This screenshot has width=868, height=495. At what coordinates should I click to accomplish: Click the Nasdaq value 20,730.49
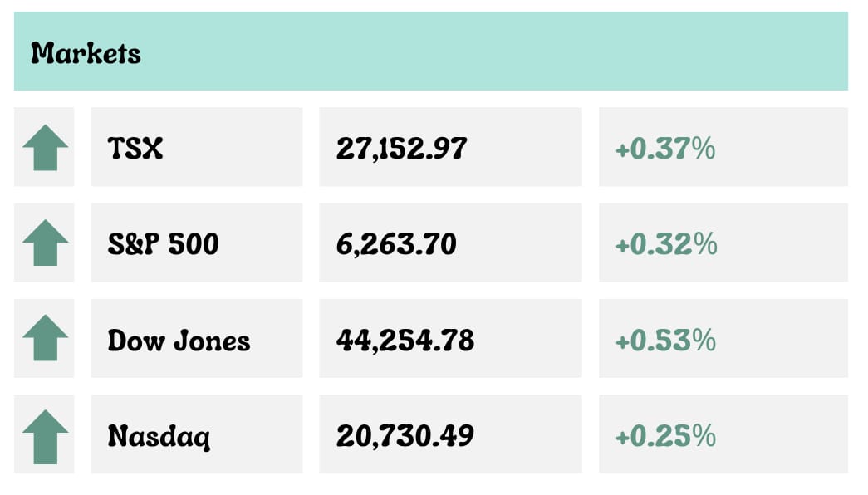[405, 436]
